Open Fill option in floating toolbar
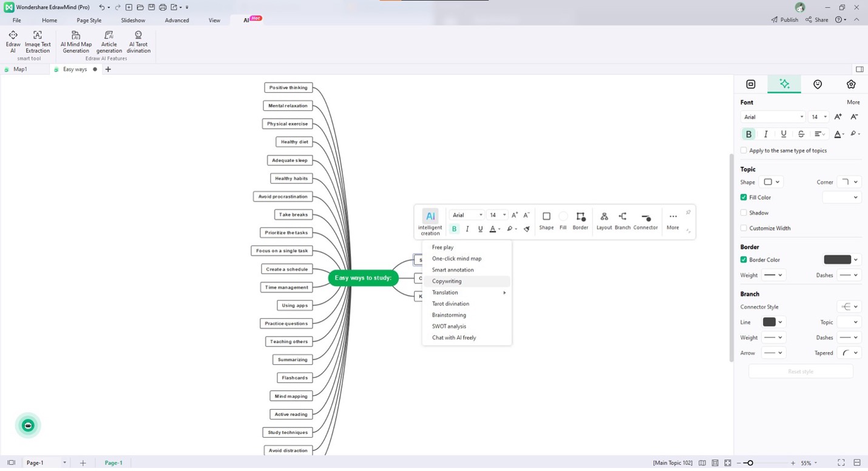The height and width of the screenshot is (471, 868). coord(563,221)
